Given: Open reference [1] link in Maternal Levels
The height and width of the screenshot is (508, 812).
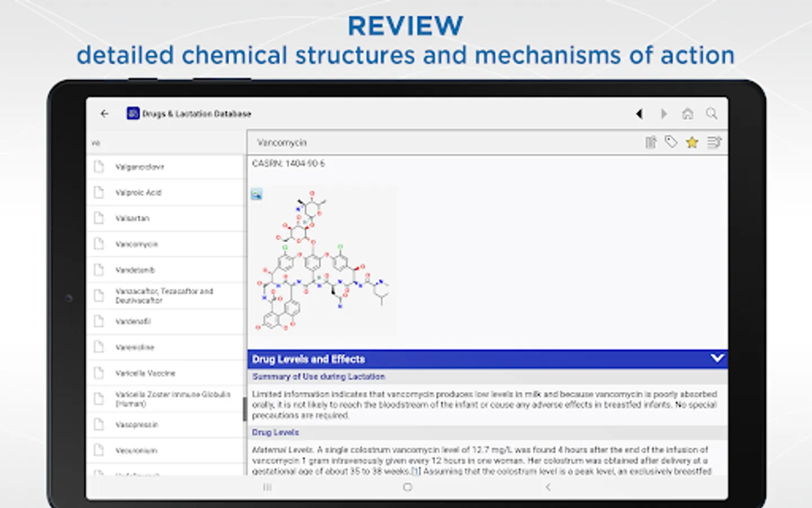Looking at the screenshot, I should (416, 471).
